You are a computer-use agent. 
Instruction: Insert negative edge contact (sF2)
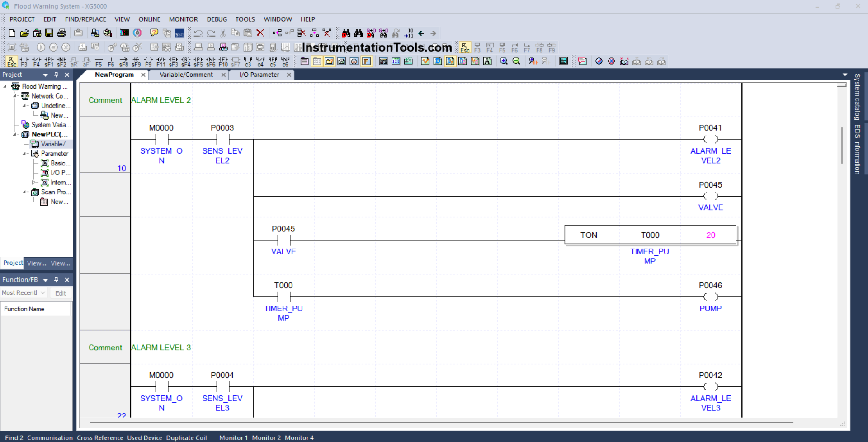point(61,61)
